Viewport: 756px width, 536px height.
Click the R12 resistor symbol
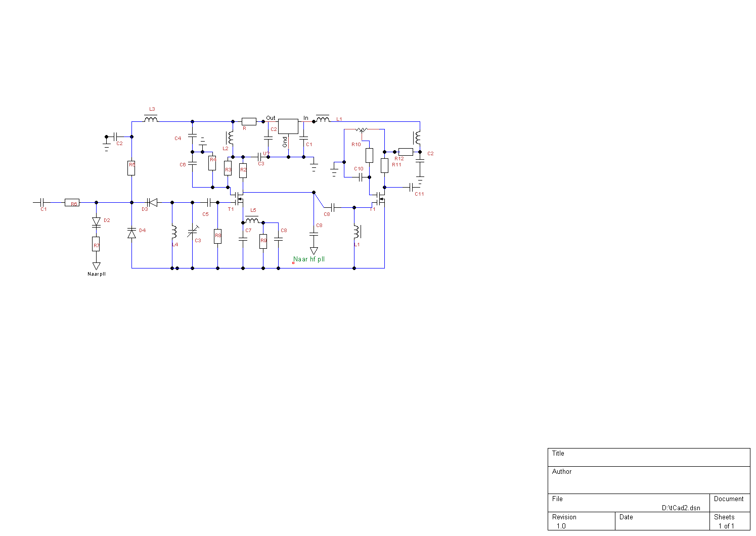[406, 152]
